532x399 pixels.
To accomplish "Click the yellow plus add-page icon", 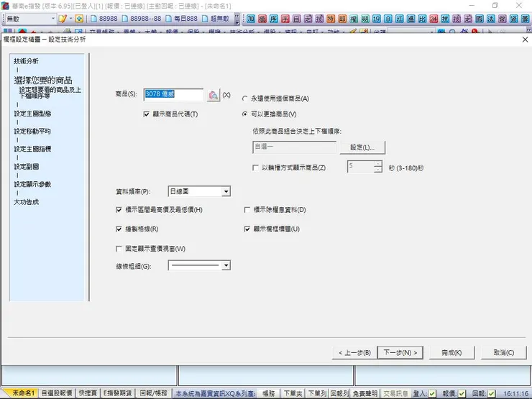I will coord(79,19).
